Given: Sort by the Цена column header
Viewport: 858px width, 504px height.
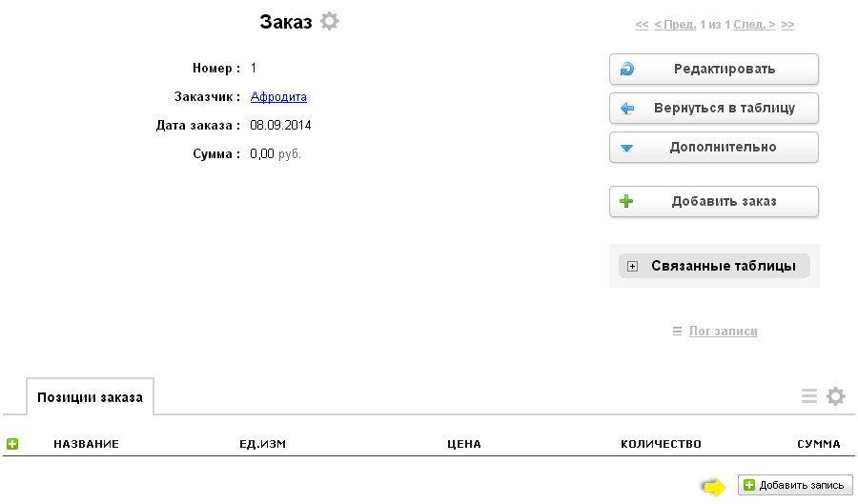Looking at the screenshot, I should tap(463, 444).
